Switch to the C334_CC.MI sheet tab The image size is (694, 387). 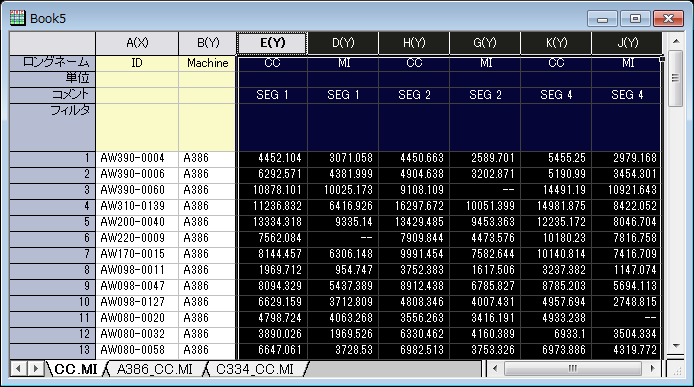pyautogui.click(x=254, y=369)
